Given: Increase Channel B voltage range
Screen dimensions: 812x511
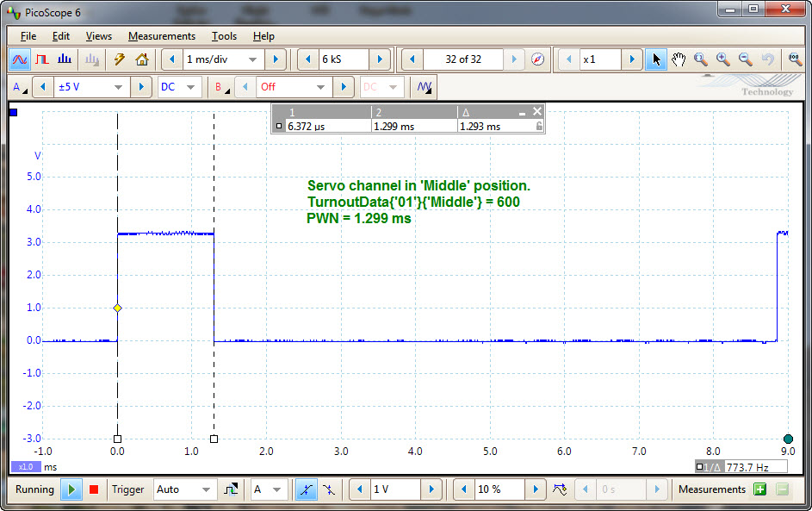Looking at the screenshot, I should [x=344, y=87].
